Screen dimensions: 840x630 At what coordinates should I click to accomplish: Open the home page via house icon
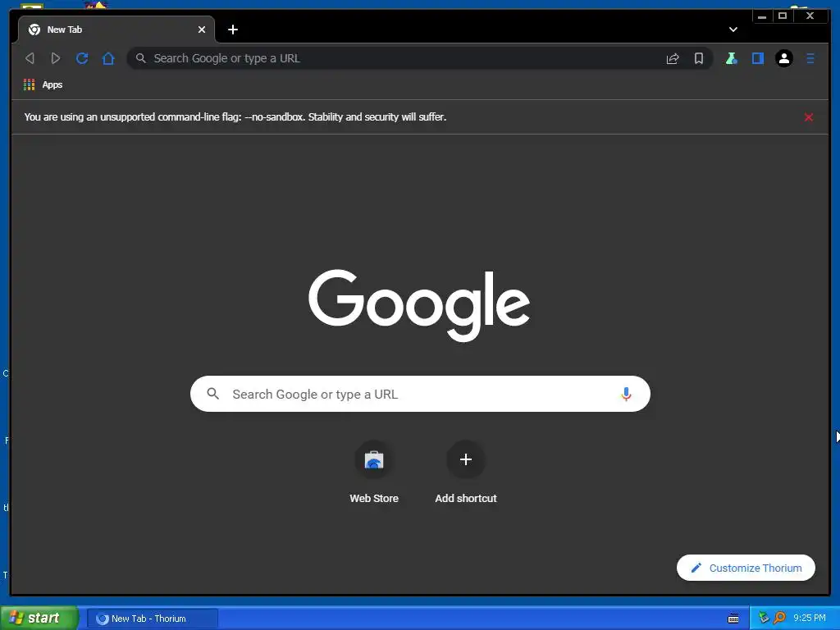pyautogui.click(x=108, y=58)
